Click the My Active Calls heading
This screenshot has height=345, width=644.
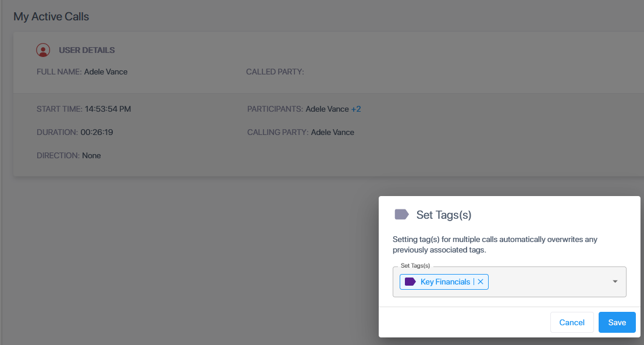tap(51, 16)
